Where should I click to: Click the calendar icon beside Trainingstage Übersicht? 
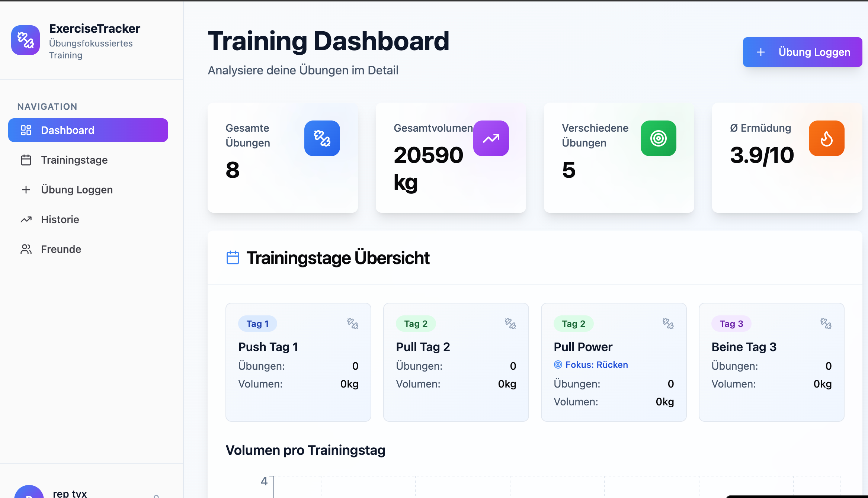pos(233,258)
